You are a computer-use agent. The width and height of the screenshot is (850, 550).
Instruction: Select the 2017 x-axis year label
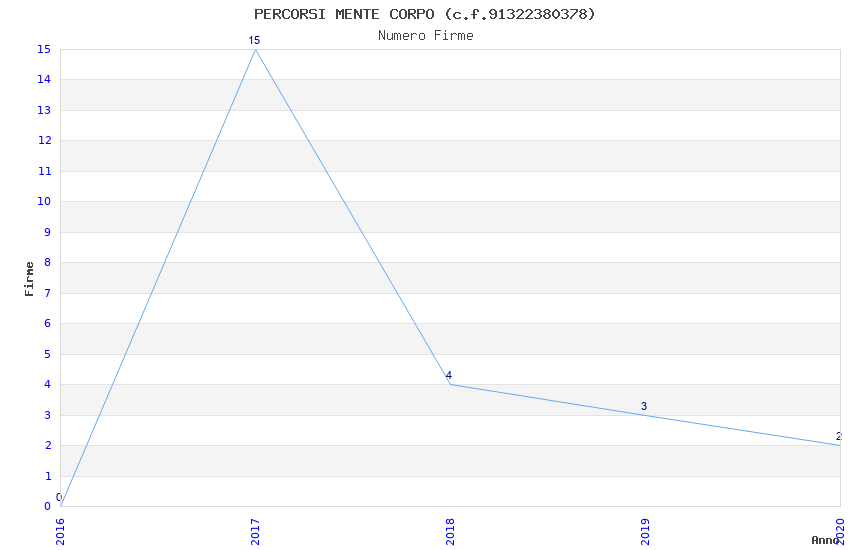tap(255, 532)
